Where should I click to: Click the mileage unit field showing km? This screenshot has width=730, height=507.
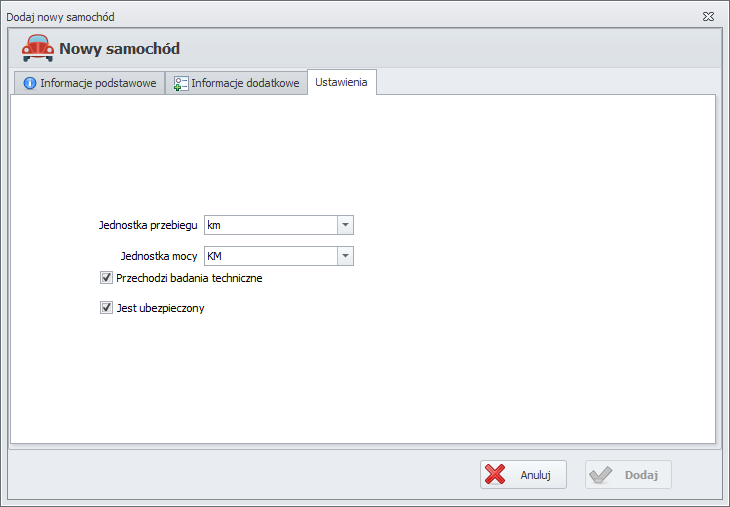coord(270,225)
